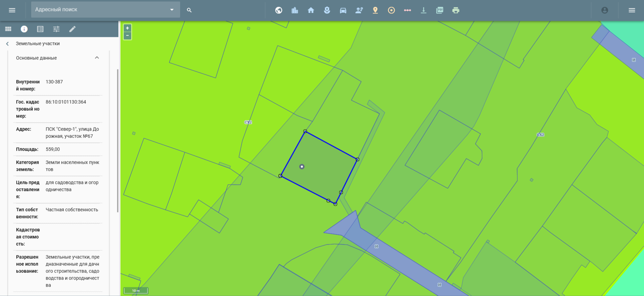The width and height of the screenshot is (644, 296).
Task: Open the PDF export icon
Action: pos(440,10)
